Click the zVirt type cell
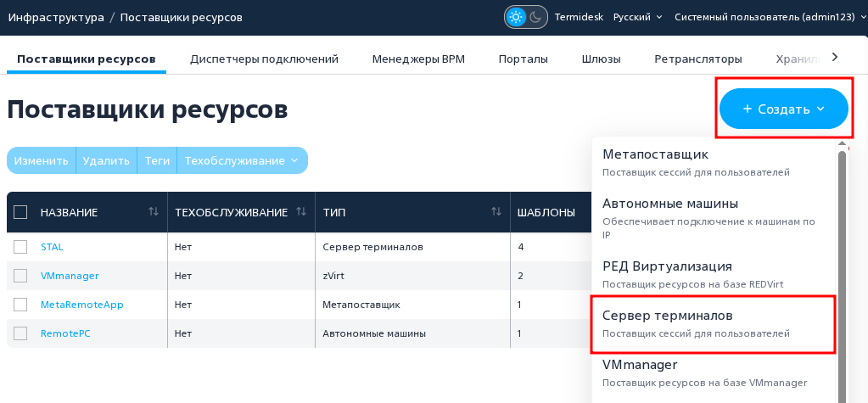This screenshot has height=403, width=868. [333, 276]
